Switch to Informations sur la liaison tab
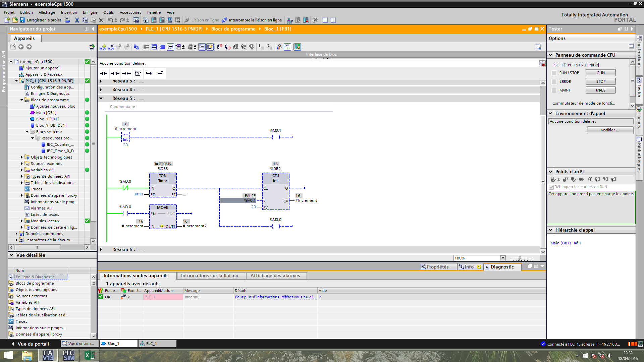The image size is (644, 362). 209,276
